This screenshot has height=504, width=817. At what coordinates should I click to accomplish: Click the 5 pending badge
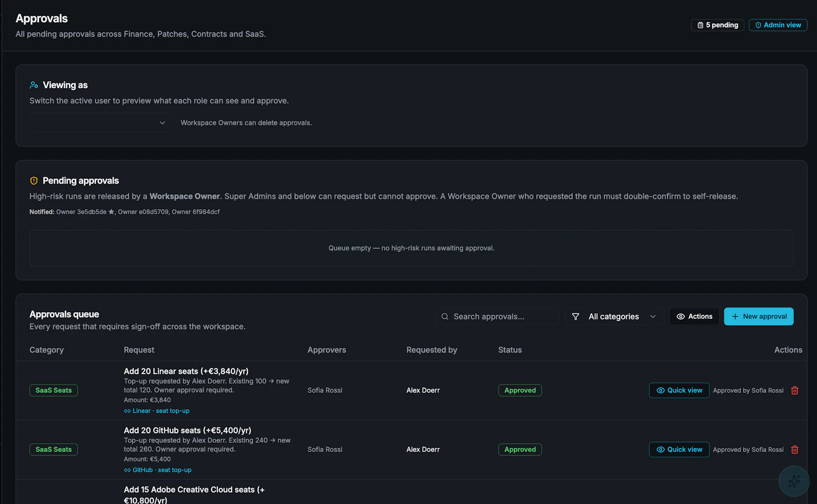718,25
